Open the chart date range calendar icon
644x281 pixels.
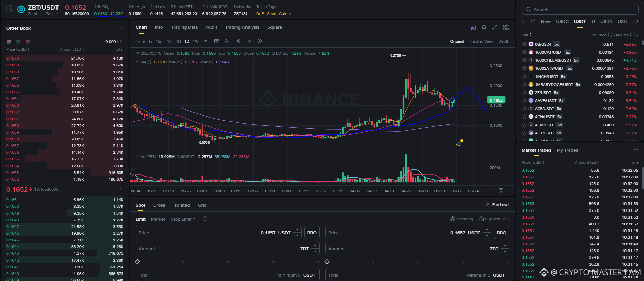click(x=217, y=41)
